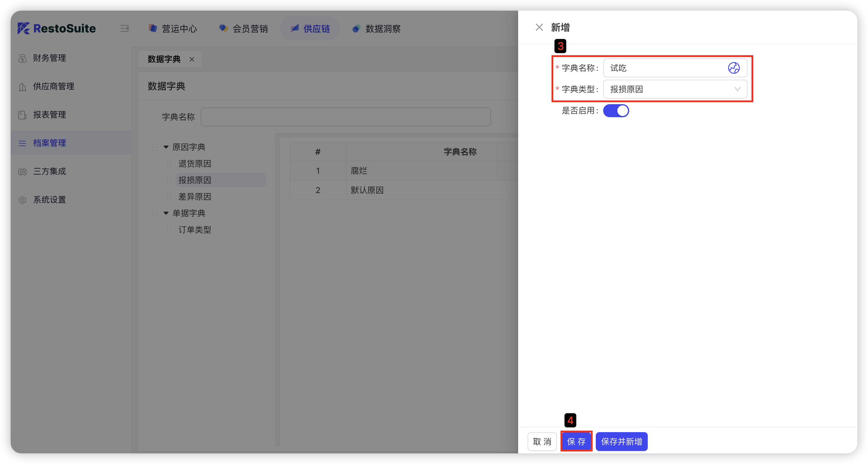Viewport: 868px width, 464px height.
Task: Open the 字典类型 dropdown
Action: click(x=675, y=89)
